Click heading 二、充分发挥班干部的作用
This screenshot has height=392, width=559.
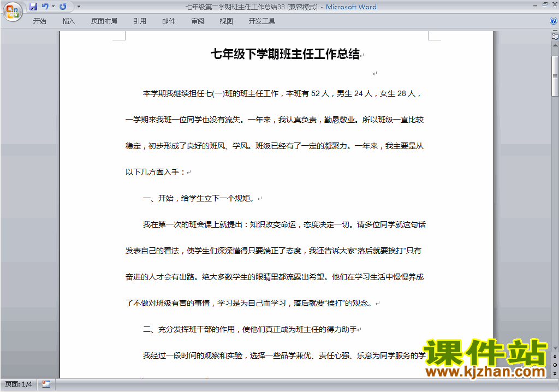pyautogui.click(x=250, y=329)
